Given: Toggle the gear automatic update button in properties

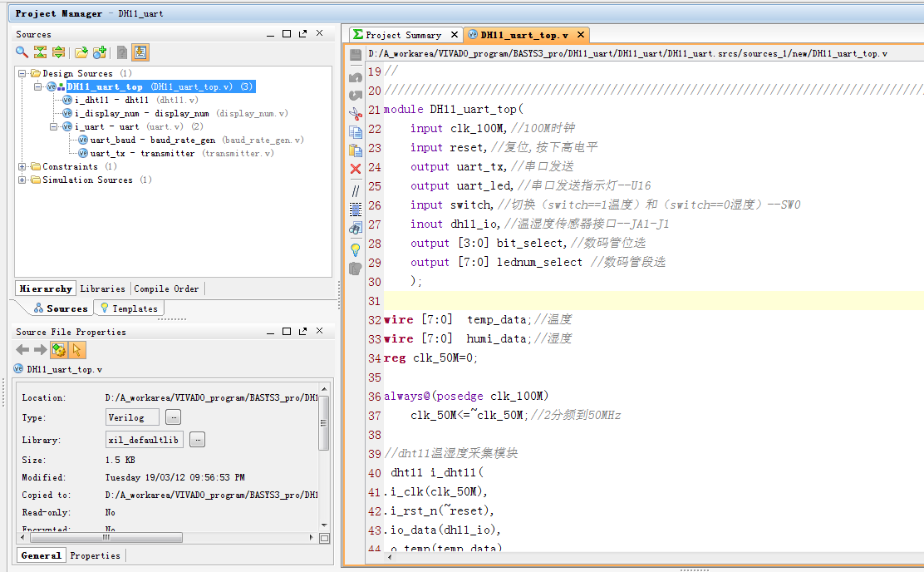Looking at the screenshot, I should [x=58, y=350].
